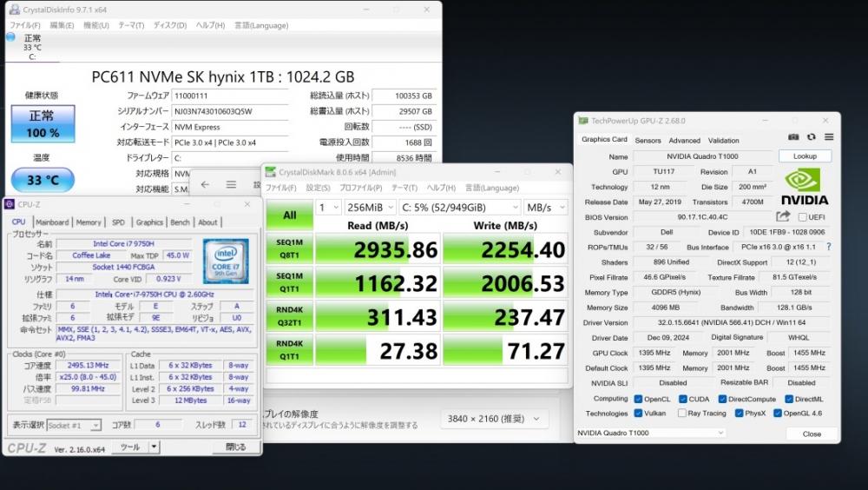Viewport: 868px width, 490px height.
Task: Toggle the OpenGL 4.6 checkbox
Action: point(777,413)
